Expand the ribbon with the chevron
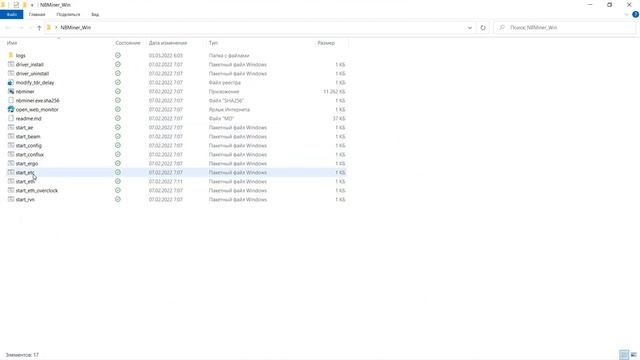 coord(627,15)
